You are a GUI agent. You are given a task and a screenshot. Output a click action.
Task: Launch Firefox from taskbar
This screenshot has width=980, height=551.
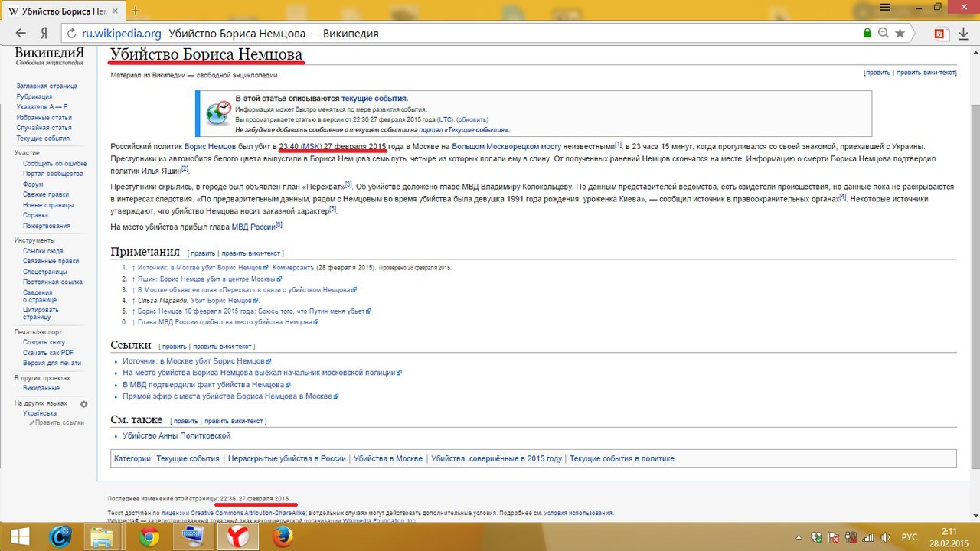click(282, 537)
